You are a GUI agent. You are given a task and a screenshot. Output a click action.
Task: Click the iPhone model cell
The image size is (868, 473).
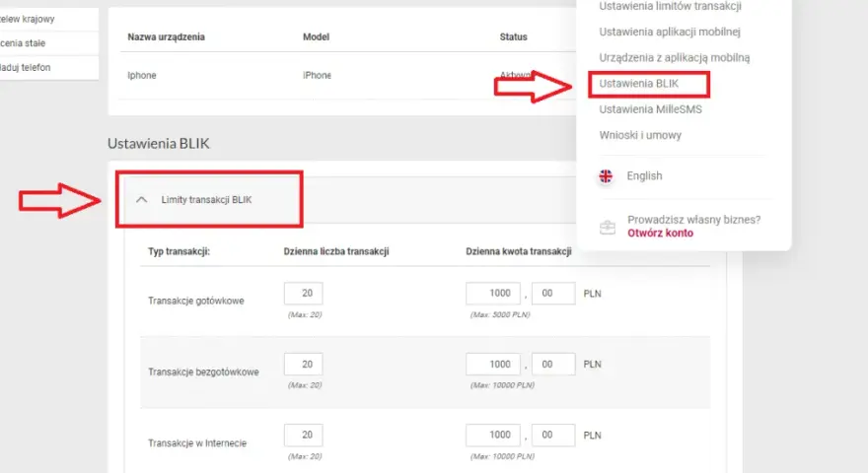point(317,75)
